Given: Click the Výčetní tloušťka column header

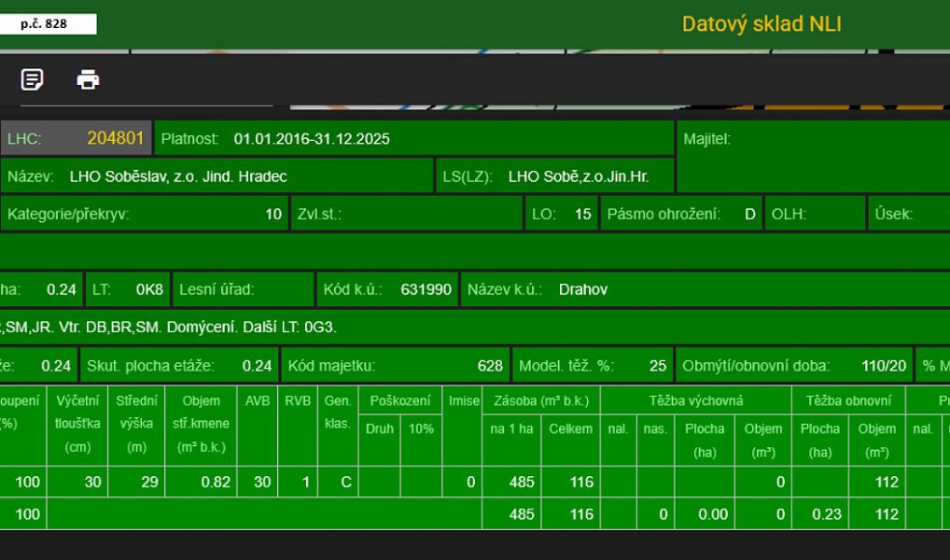Looking at the screenshot, I should tap(77, 424).
